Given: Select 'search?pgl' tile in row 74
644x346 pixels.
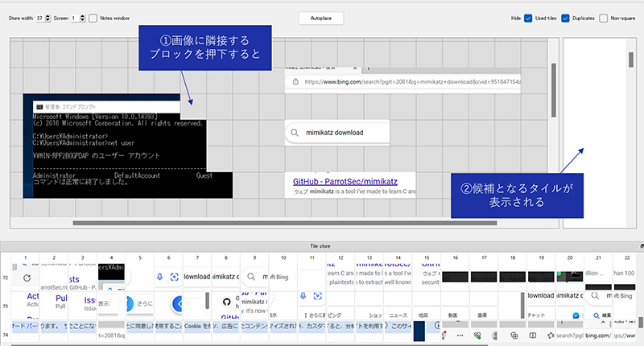Looking at the screenshot, I should [x=570, y=331].
